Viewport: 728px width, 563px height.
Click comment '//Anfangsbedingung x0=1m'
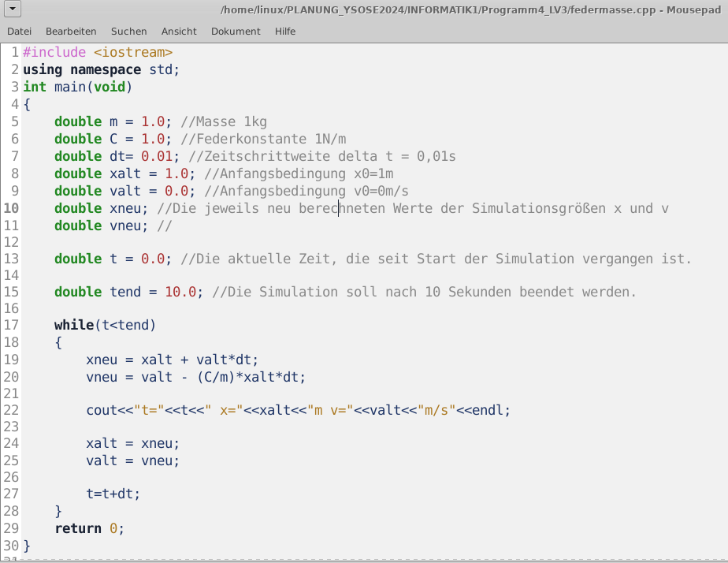pos(299,173)
